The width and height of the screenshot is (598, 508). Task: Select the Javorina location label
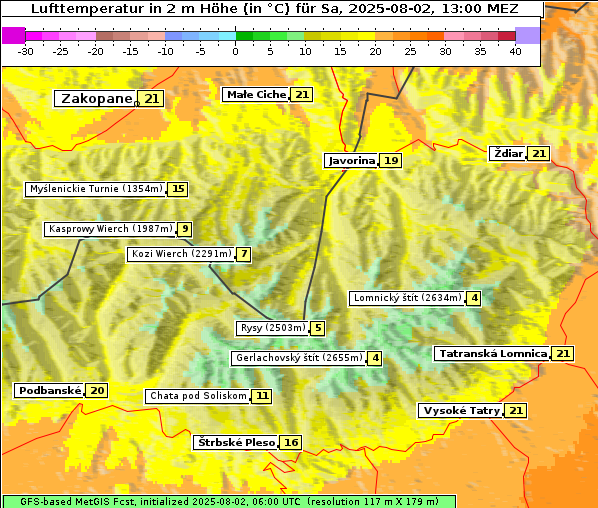351,161
